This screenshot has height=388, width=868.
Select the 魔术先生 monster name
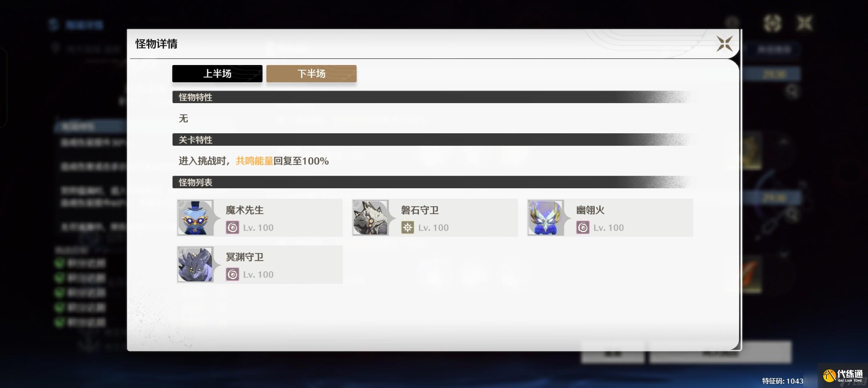tap(245, 210)
